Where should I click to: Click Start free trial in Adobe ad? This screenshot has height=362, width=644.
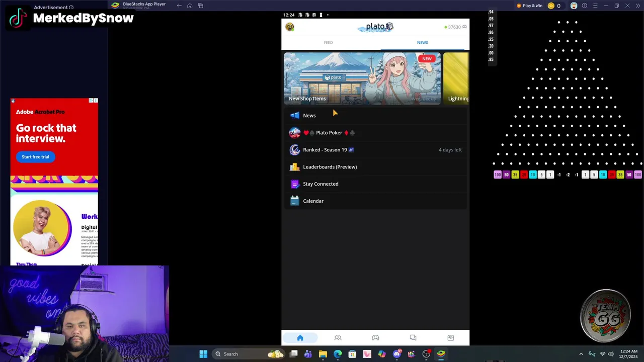pos(35,157)
